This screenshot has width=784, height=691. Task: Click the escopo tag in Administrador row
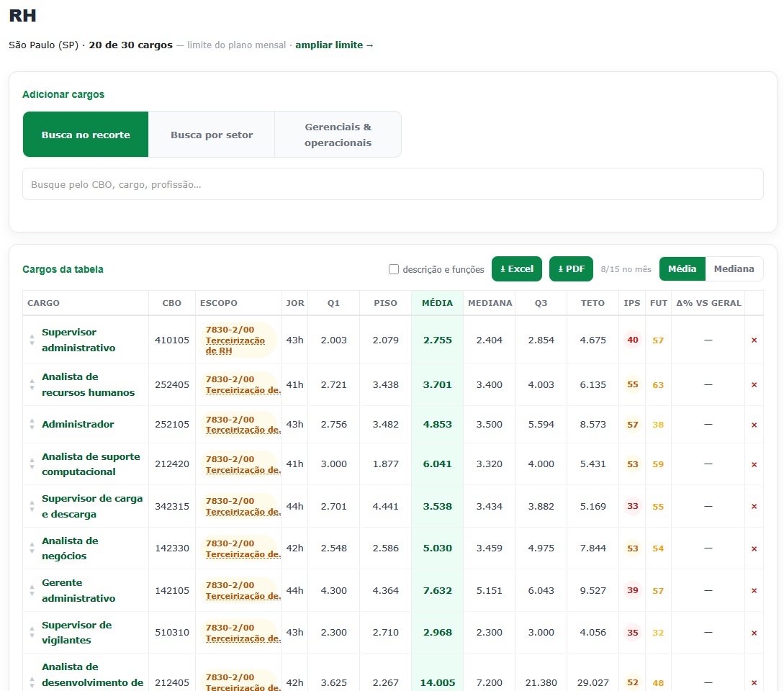pyautogui.click(x=240, y=425)
